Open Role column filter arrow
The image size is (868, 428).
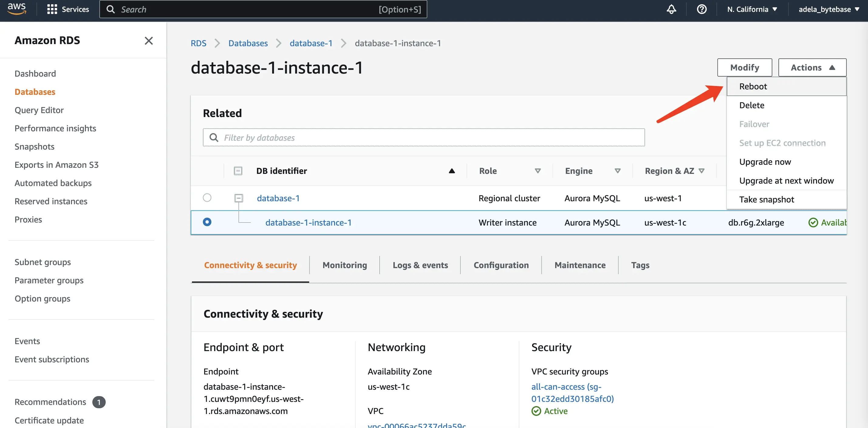538,171
